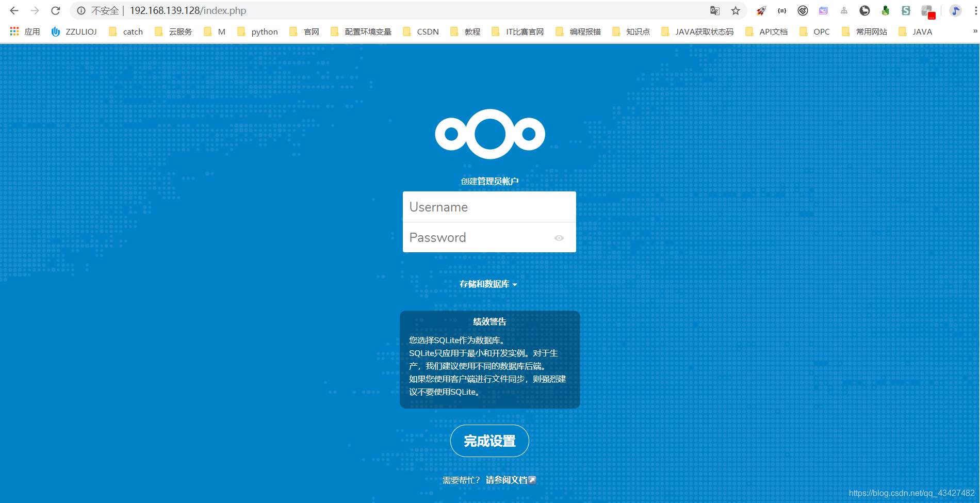
Task: Focus the Username field
Action: tap(489, 207)
